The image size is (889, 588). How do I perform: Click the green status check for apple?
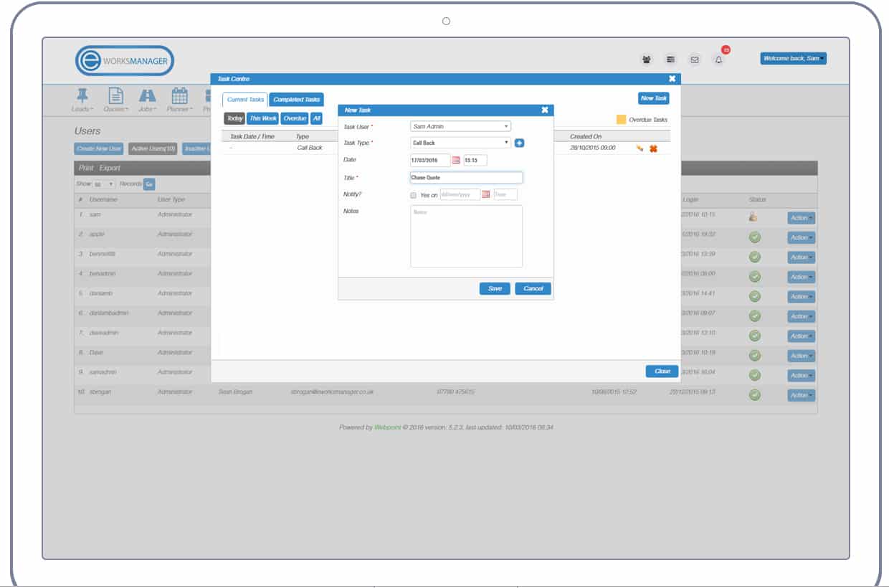tap(755, 237)
